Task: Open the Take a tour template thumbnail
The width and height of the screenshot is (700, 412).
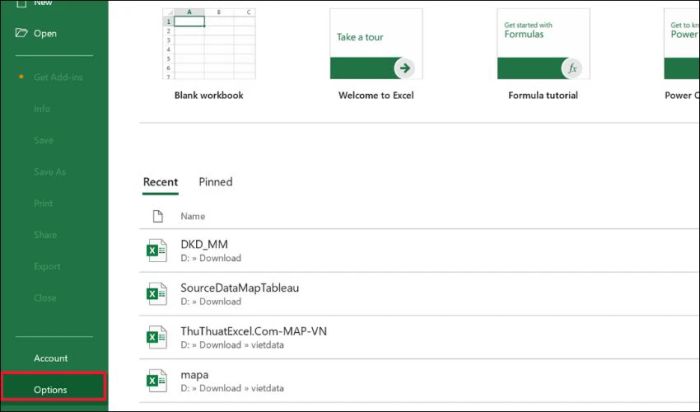Action: 376,44
